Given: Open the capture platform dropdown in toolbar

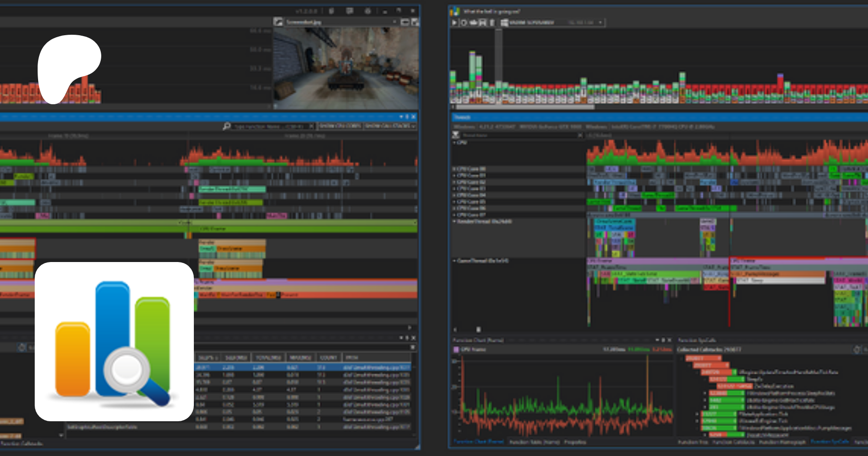Looking at the screenshot, I should pyautogui.click(x=600, y=22).
